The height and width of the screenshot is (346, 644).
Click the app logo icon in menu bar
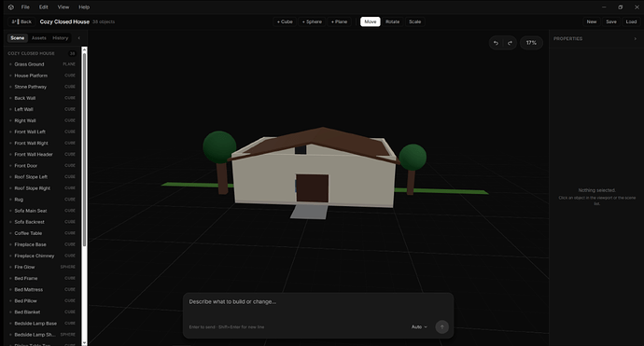11,7
